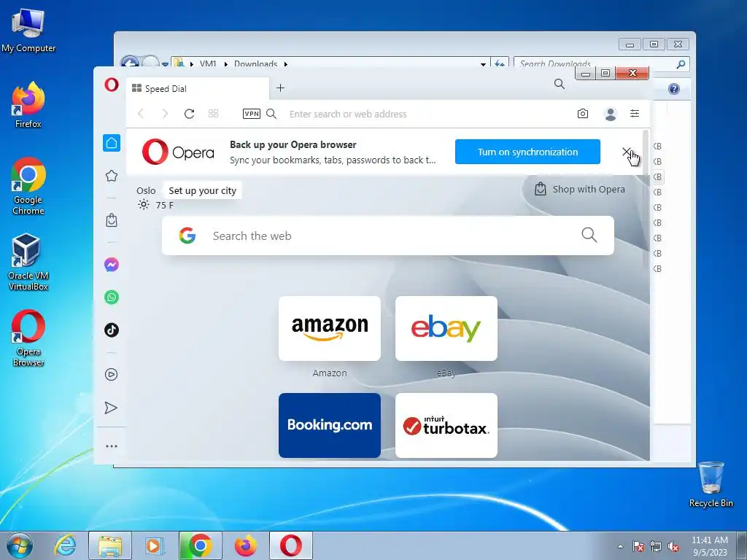The height and width of the screenshot is (560, 747).
Task: Open TikTok in the sidebar
Action: click(x=112, y=330)
